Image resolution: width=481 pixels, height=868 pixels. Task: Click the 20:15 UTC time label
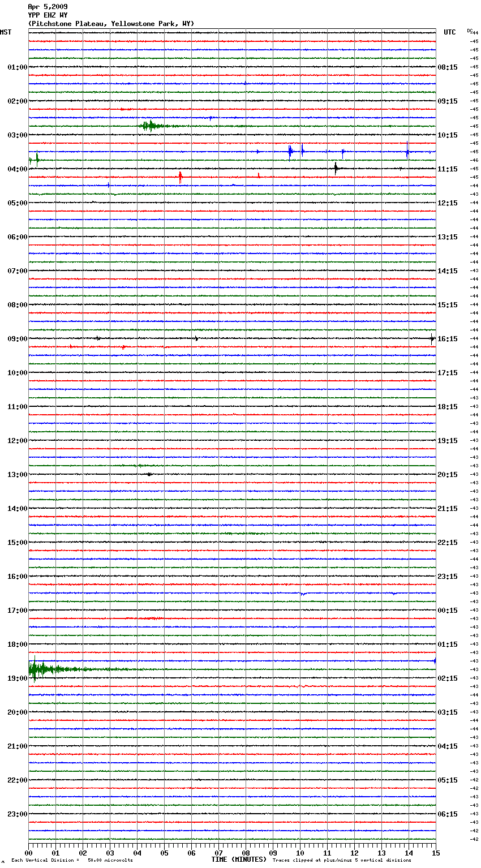(x=448, y=475)
